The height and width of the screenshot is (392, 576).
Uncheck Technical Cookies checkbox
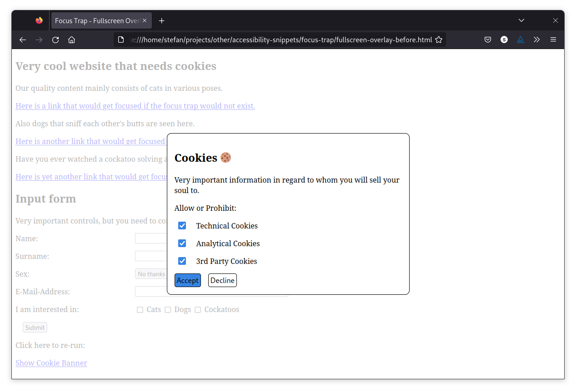[182, 226]
